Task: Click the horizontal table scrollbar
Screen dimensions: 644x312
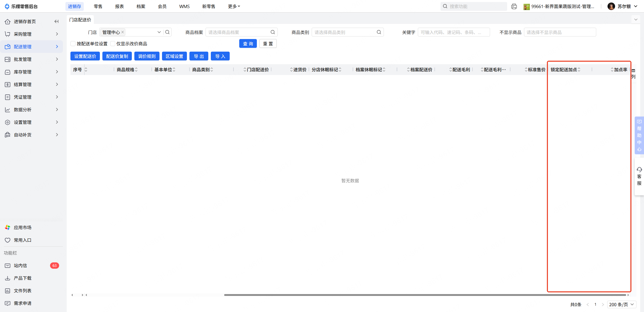Action: coord(425,295)
